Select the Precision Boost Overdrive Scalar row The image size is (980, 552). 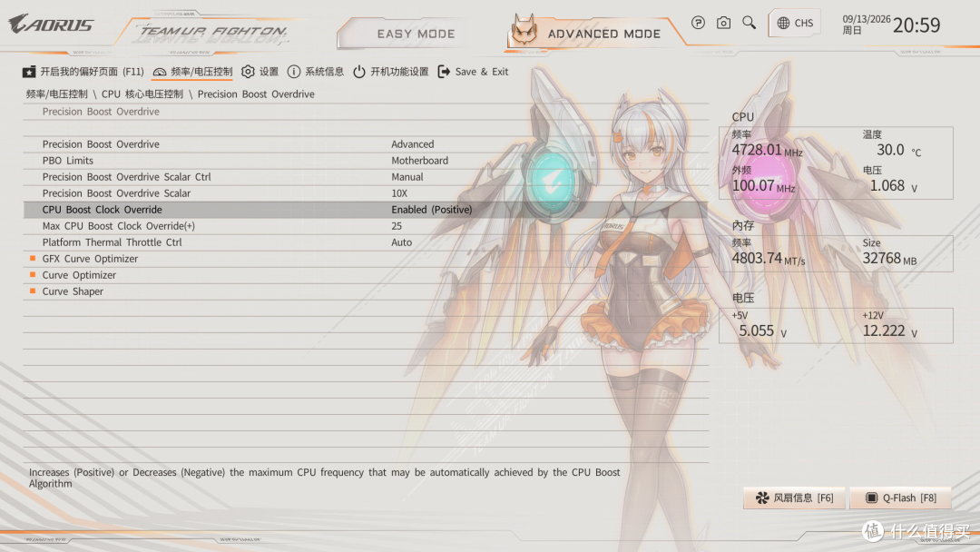coord(366,193)
